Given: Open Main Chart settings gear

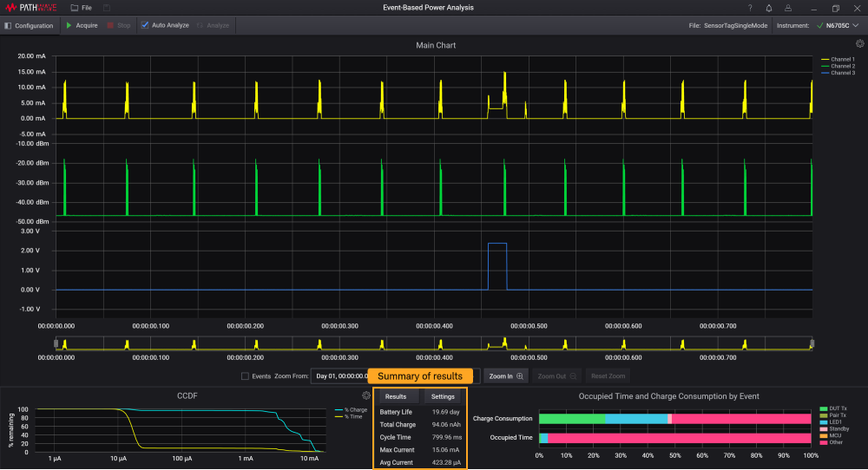Looking at the screenshot, I should [859, 43].
